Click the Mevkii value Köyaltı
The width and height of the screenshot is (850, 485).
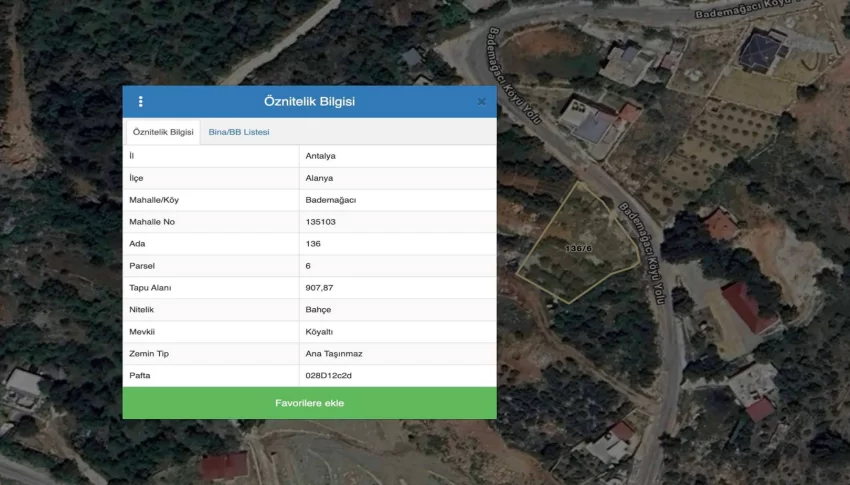(x=319, y=332)
